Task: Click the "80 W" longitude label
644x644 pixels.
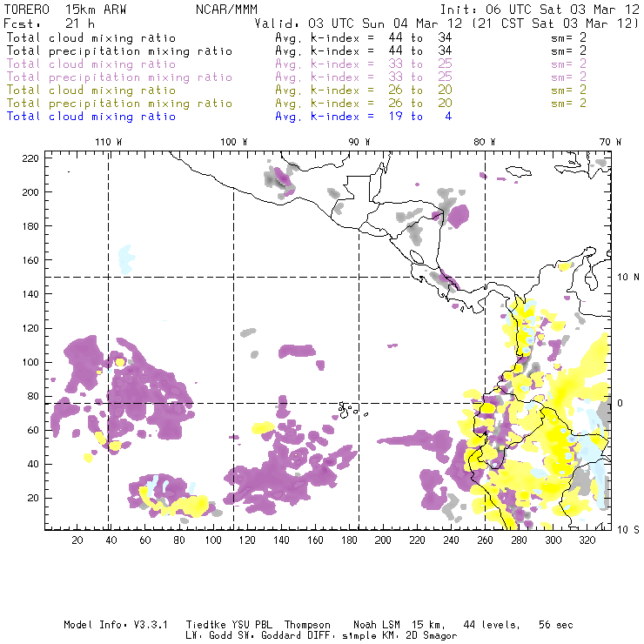Action: click(485, 142)
